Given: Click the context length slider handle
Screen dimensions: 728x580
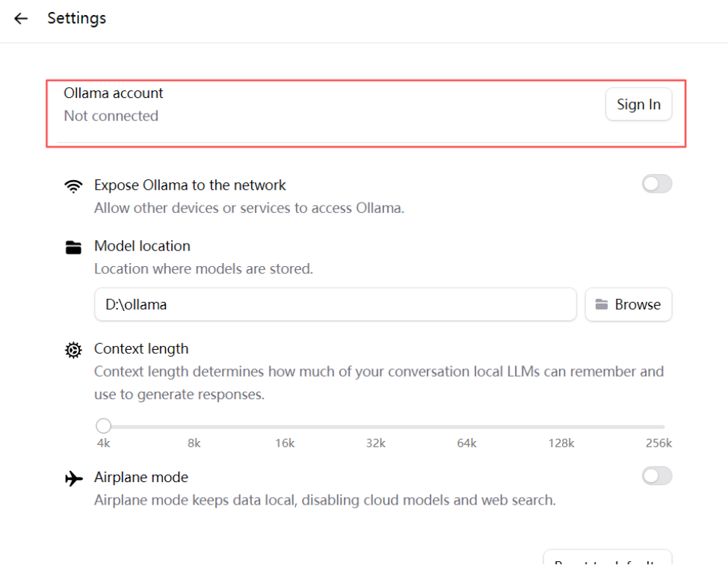Looking at the screenshot, I should (104, 426).
